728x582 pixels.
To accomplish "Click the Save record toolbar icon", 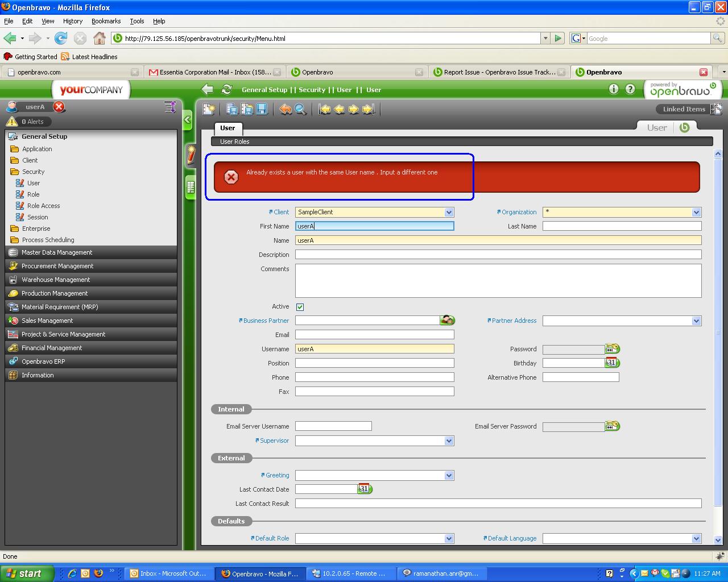I will (x=232, y=109).
